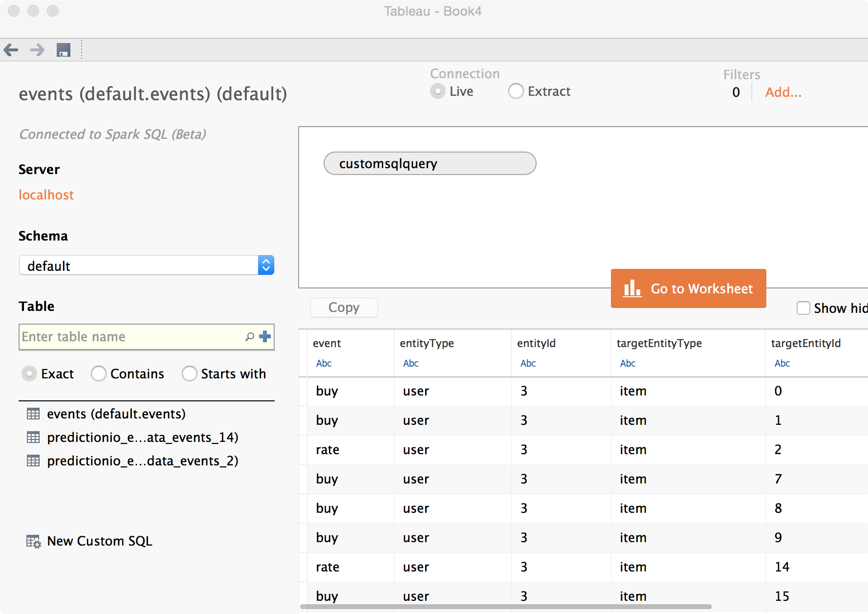This screenshot has height=614, width=868.
Task: Select the predictionio table ending in events_14
Action: 142,438
